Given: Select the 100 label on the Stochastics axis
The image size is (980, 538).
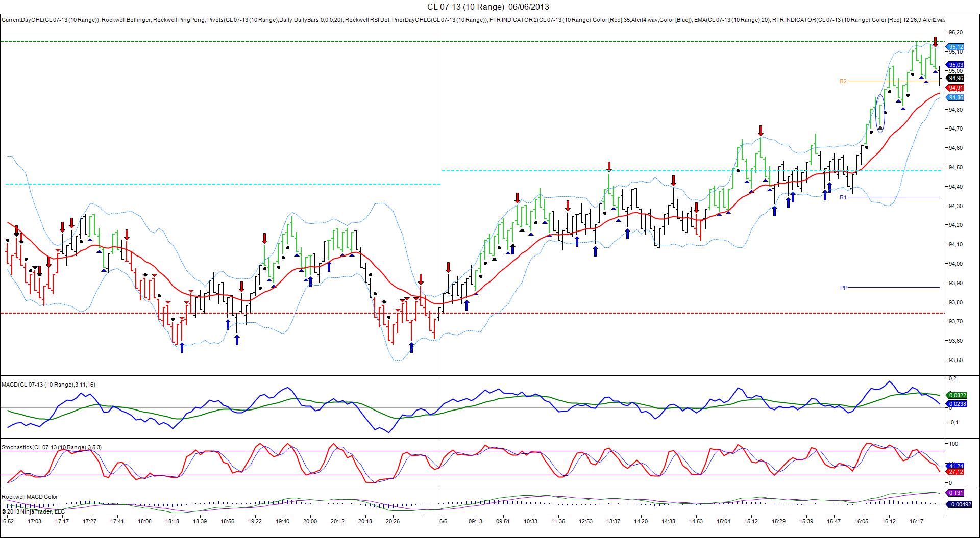Looking at the screenshot, I should (953, 444).
